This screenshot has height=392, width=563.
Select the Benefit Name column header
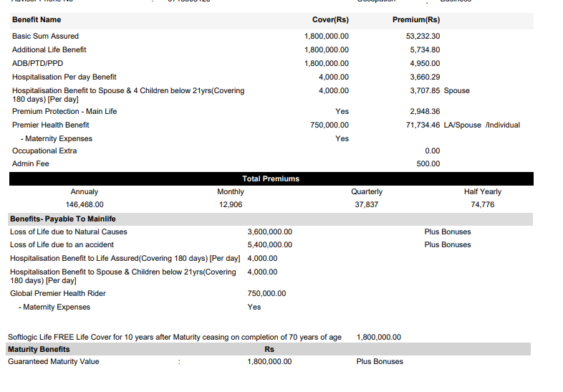point(37,20)
